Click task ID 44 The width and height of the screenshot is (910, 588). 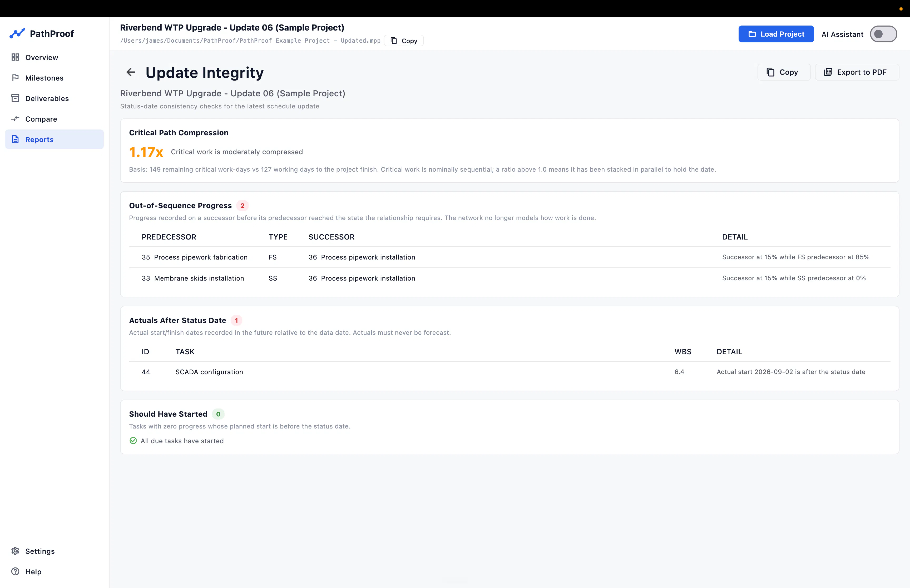[146, 372]
